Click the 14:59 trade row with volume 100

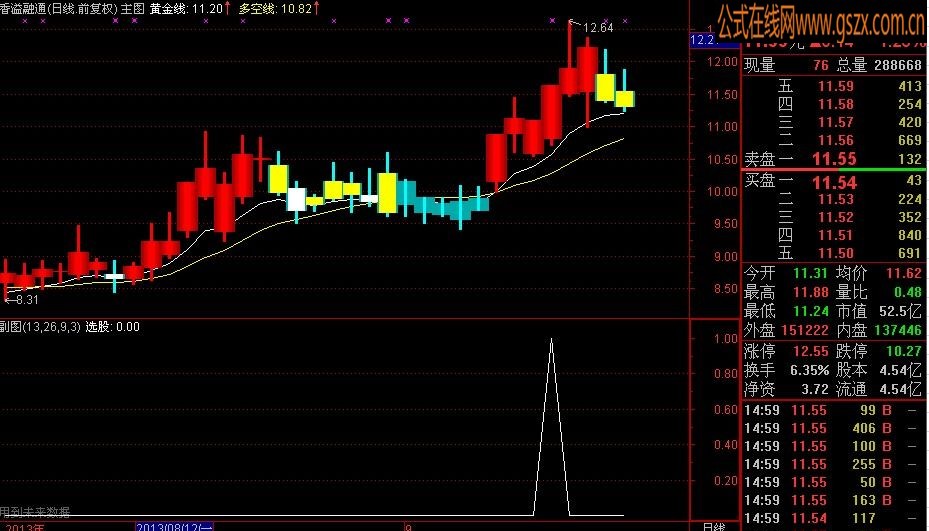tap(833, 446)
